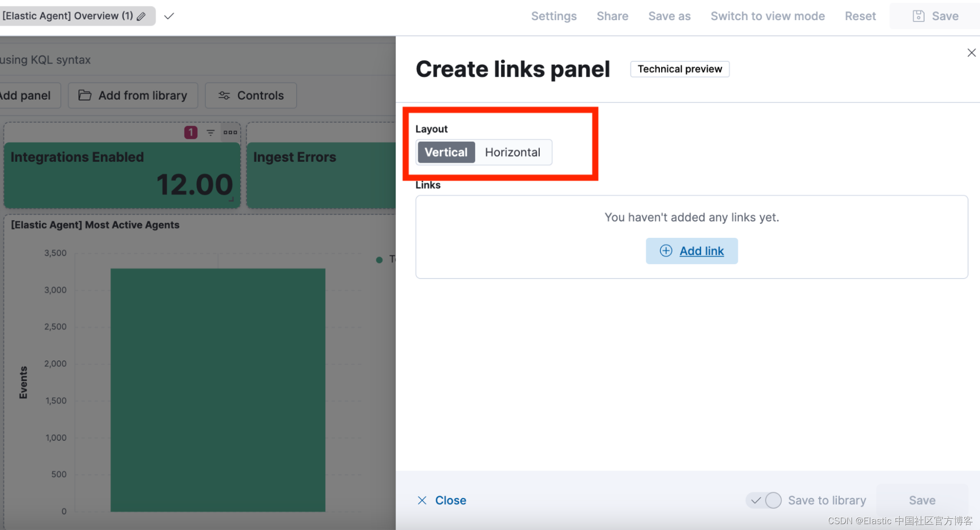
Task: Select the Horizontal layout option
Action: 512,152
